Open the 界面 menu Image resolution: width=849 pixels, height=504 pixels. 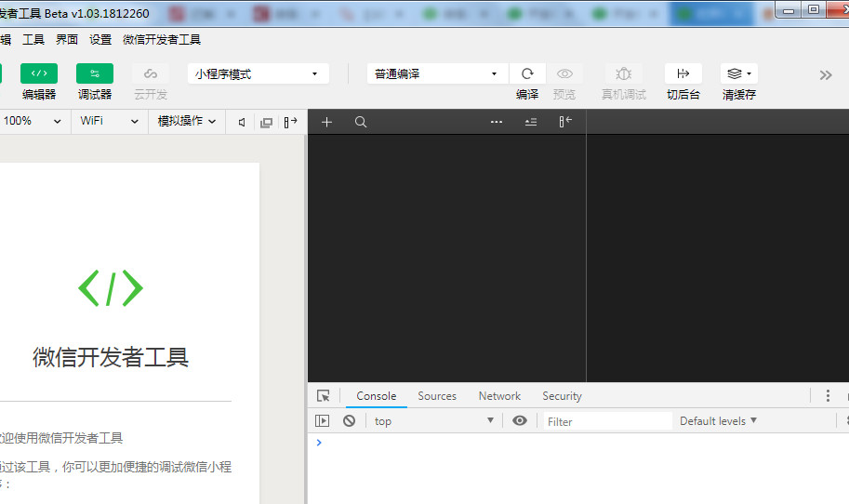[x=67, y=39]
